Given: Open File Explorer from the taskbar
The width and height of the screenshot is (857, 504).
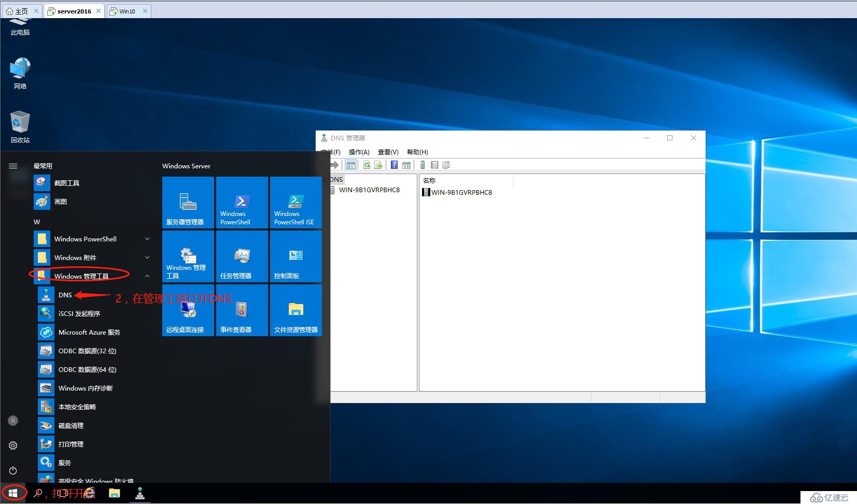Looking at the screenshot, I should (115, 493).
